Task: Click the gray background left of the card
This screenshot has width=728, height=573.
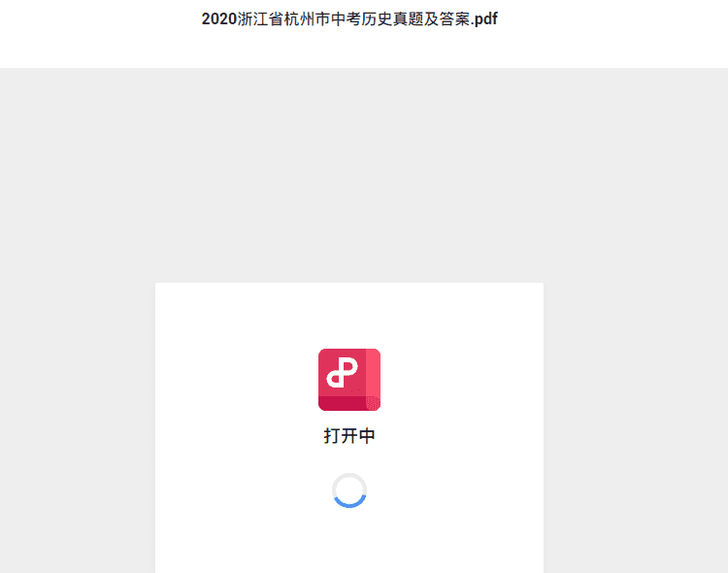Action: [78, 427]
